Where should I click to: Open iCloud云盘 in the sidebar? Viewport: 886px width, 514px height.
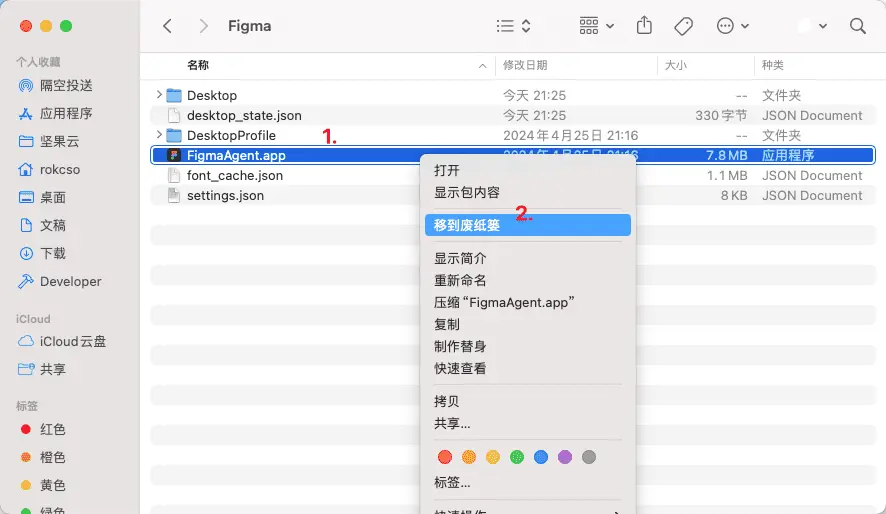tap(62, 341)
